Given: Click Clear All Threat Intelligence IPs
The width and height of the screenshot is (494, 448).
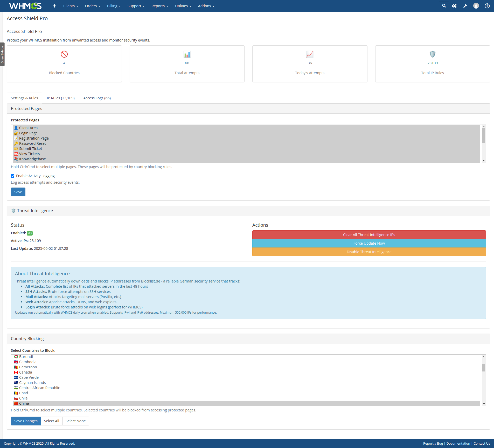Looking at the screenshot, I should [369, 235].
